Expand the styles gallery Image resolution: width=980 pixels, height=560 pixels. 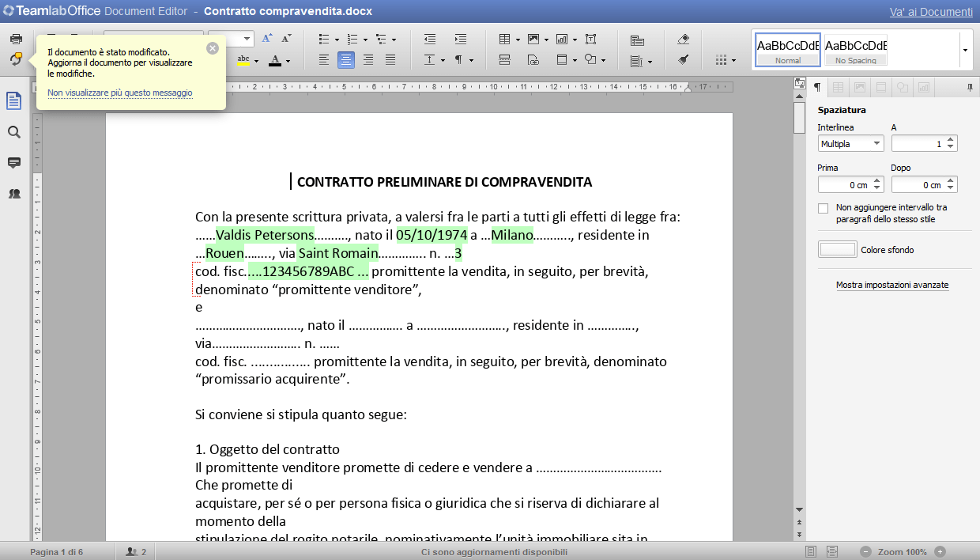965,50
